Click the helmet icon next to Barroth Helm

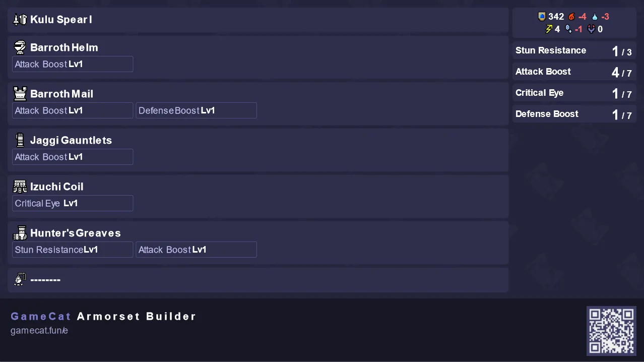point(20,47)
